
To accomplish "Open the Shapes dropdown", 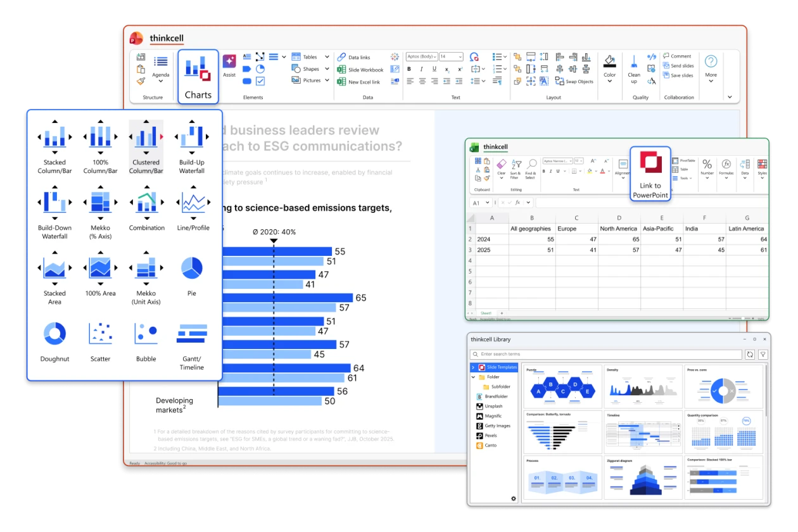I will (327, 69).
